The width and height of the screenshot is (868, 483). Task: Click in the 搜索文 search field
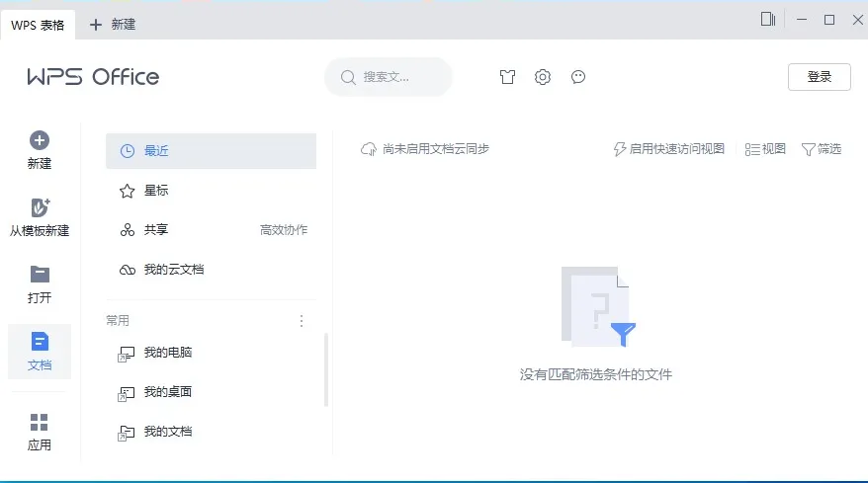coord(389,77)
